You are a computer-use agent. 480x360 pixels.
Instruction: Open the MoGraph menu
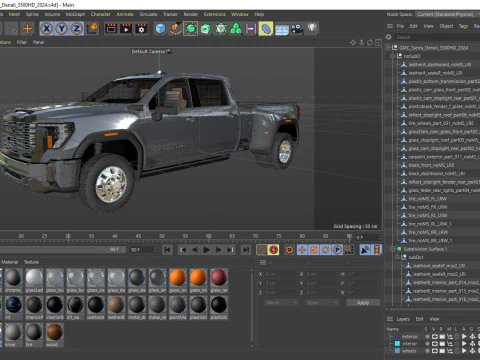click(x=75, y=14)
